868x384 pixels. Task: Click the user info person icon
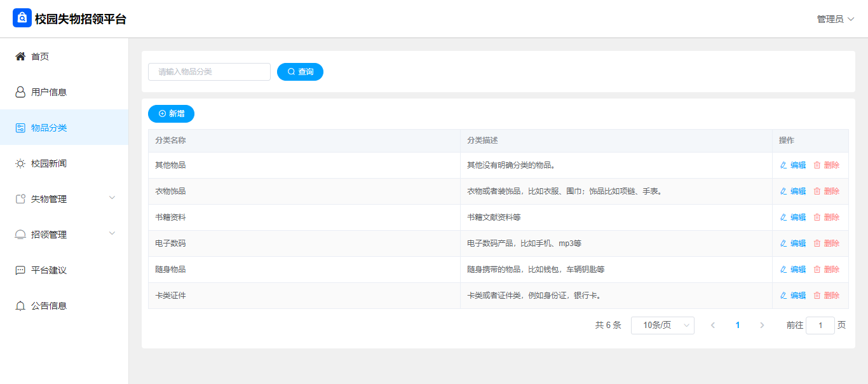coord(20,92)
